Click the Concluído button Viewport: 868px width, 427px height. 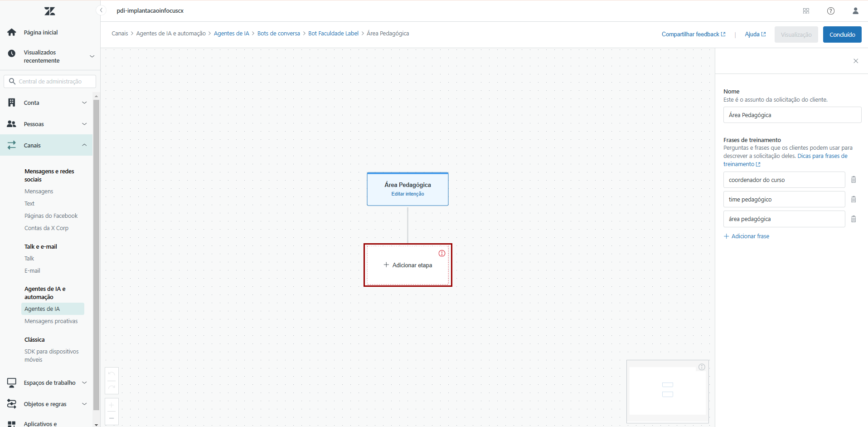842,34
